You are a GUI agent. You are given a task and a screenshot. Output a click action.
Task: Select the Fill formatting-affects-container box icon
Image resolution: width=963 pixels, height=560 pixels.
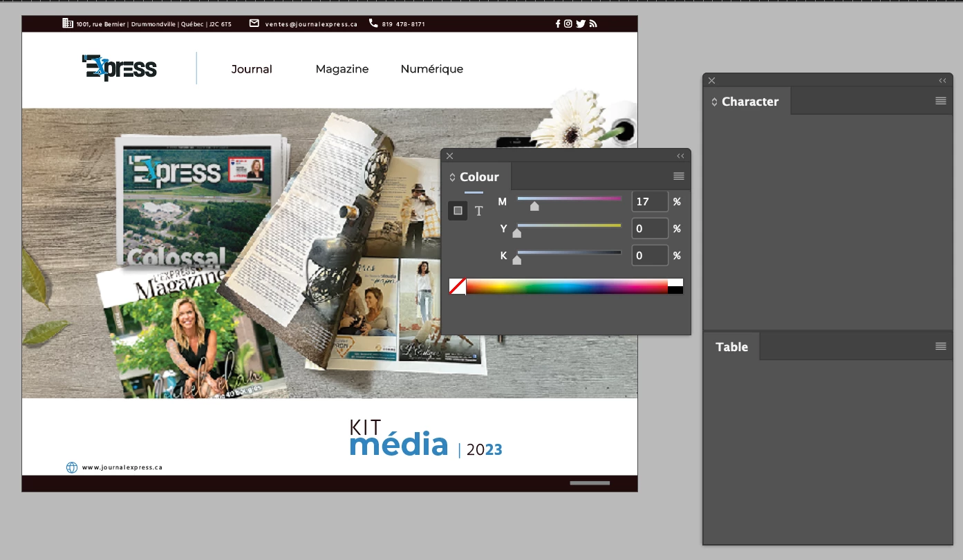coord(458,211)
